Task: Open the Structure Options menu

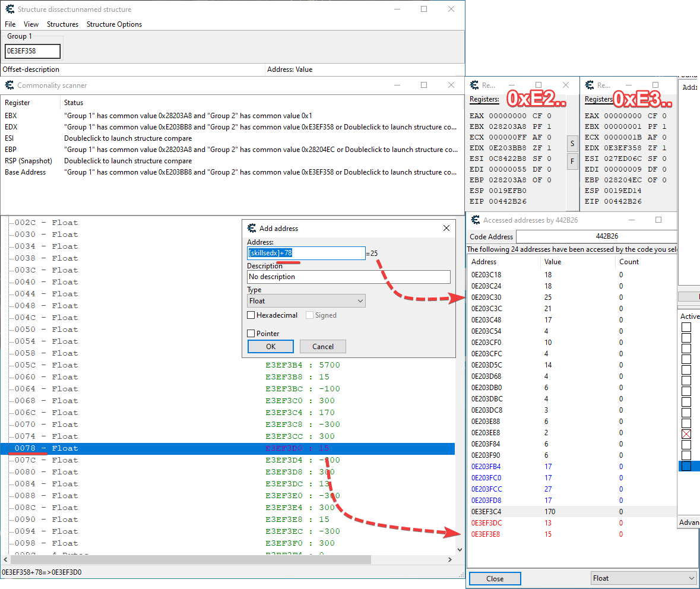Action: click(x=114, y=24)
